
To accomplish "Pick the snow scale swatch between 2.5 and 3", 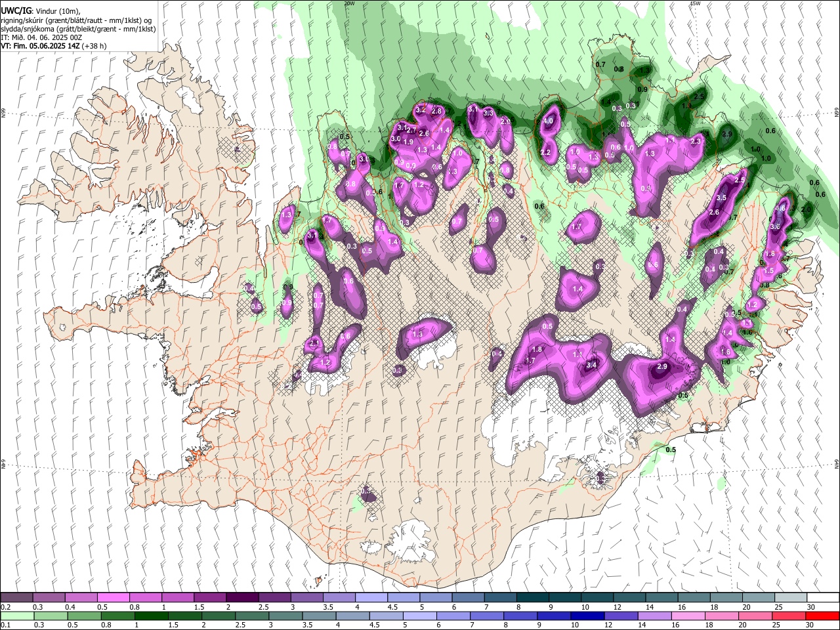I will (274, 597).
